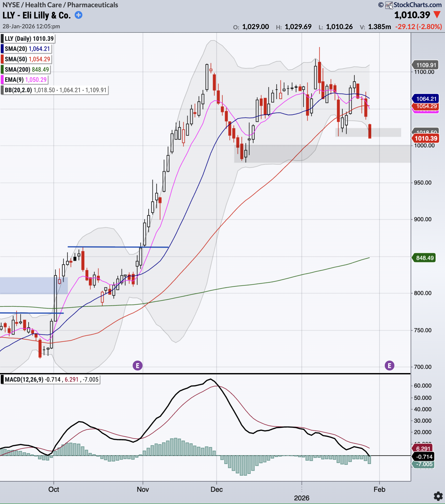This screenshot has width=445, height=504.
Task: Click the LLY (Daily) legend label
Action: [29, 39]
